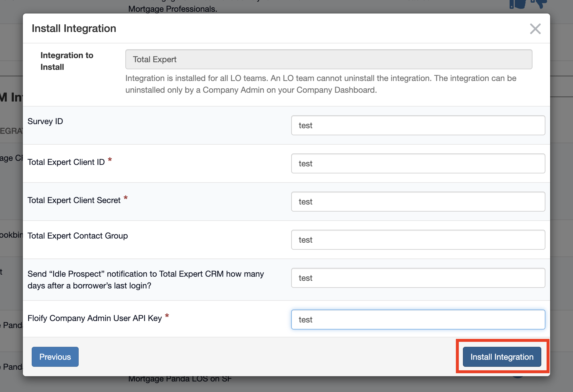The width and height of the screenshot is (573, 392).
Task: Click the Total Expert Contact Group label
Action: pyautogui.click(x=77, y=236)
